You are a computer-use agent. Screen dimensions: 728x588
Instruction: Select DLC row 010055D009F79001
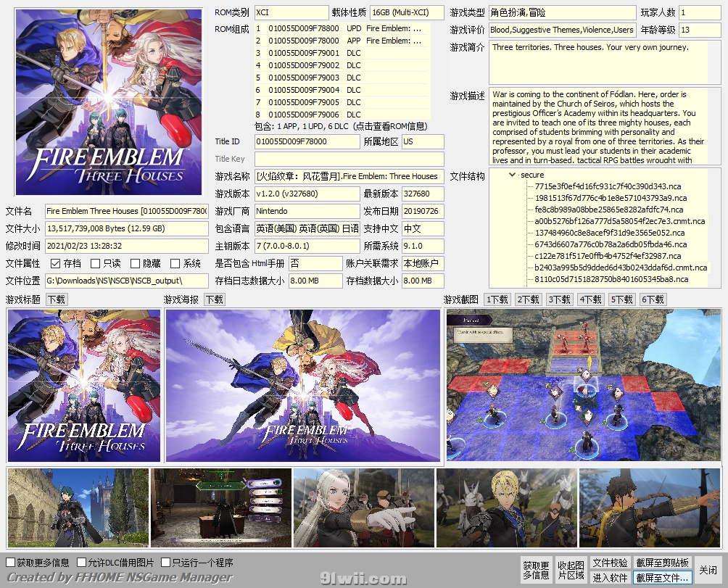342,53
